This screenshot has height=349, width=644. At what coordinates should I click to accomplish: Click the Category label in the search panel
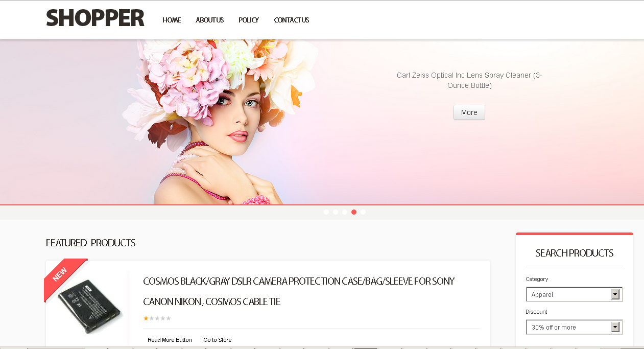537,279
